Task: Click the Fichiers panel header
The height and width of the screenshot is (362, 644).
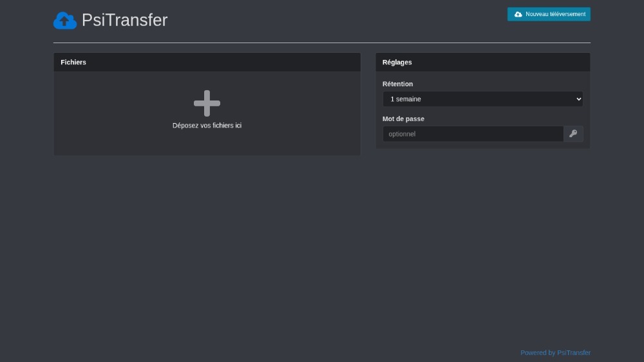Action: click(207, 62)
